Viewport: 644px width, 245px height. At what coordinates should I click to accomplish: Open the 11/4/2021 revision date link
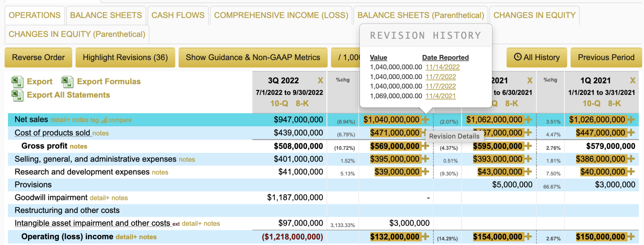tap(440, 96)
